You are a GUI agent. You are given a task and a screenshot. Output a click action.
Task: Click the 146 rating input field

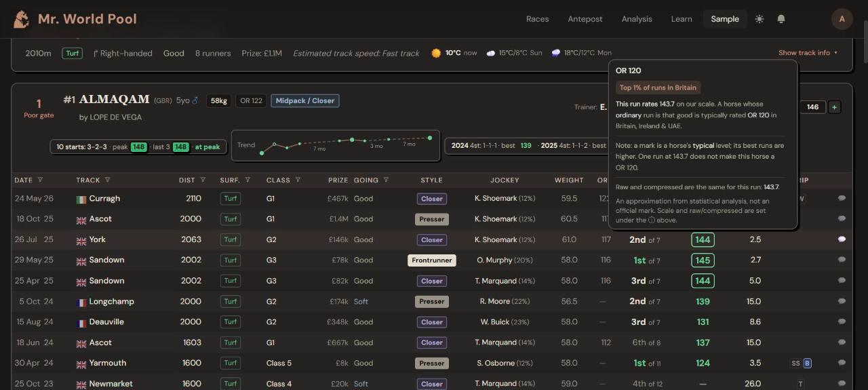(x=812, y=107)
